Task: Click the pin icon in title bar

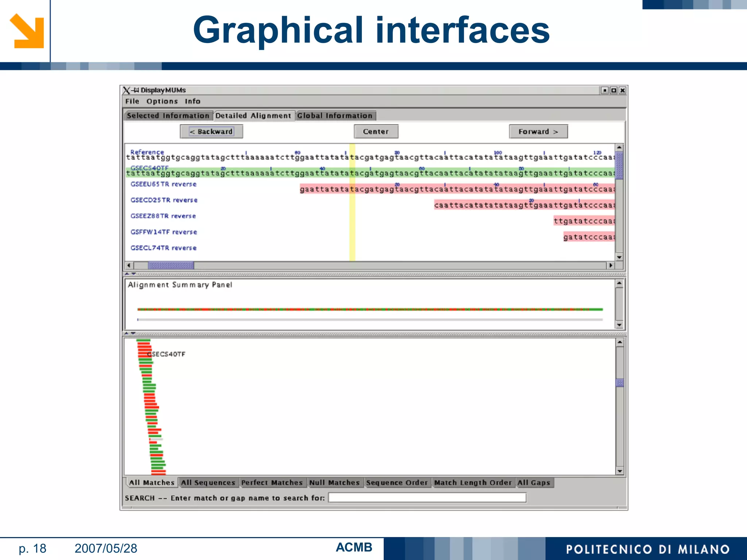Action: [136, 90]
